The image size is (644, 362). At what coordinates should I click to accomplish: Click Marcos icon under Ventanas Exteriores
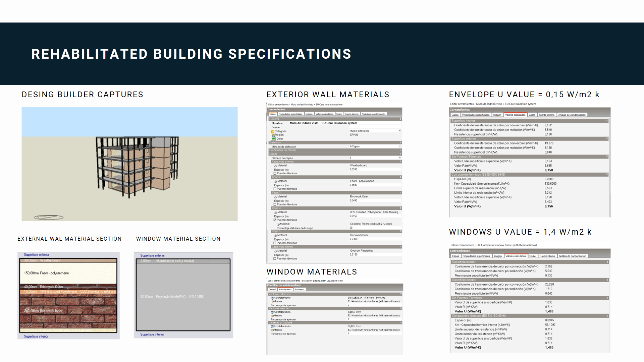[x=272, y=301]
